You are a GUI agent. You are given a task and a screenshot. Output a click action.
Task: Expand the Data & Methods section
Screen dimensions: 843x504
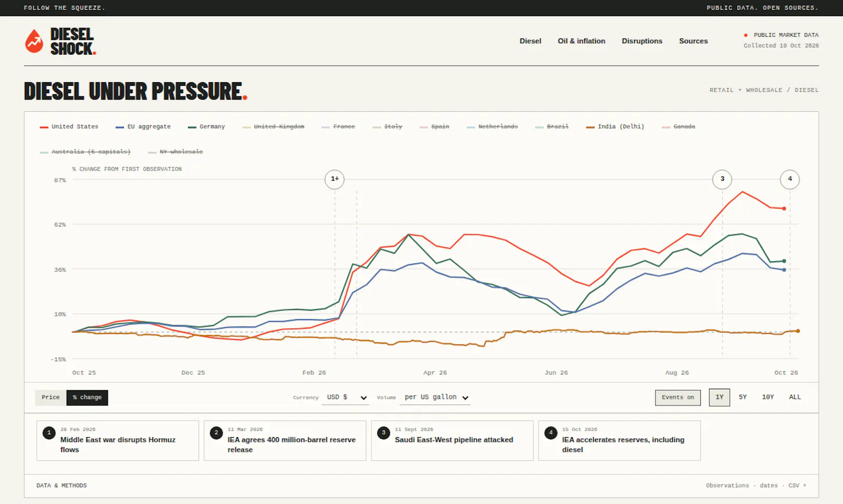point(62,486)
